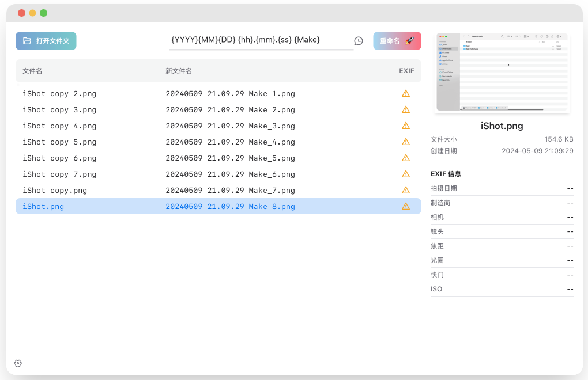This screenshot has width=588, height=380.
Task: Sort by the 文件名 column header
Action: 32,71
